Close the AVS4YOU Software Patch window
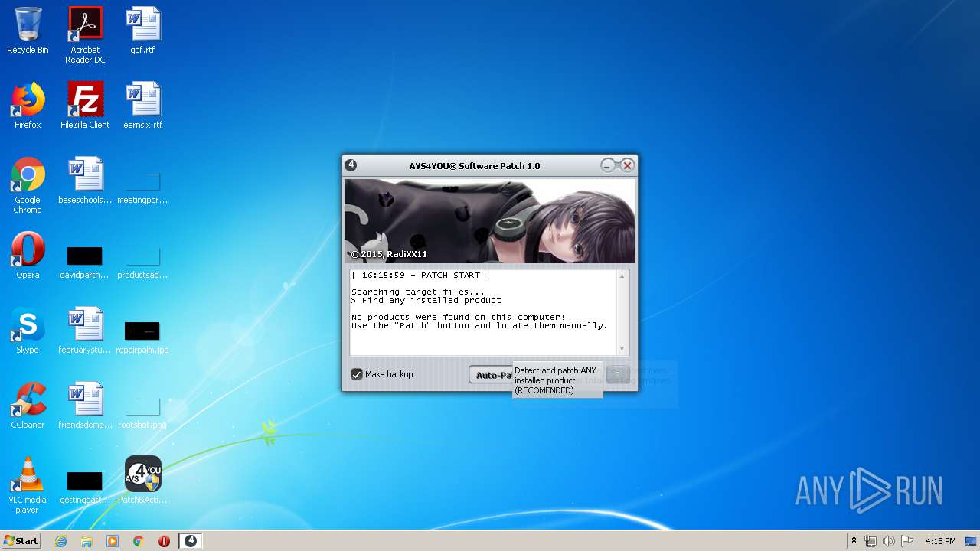 [x=627, y=165]
